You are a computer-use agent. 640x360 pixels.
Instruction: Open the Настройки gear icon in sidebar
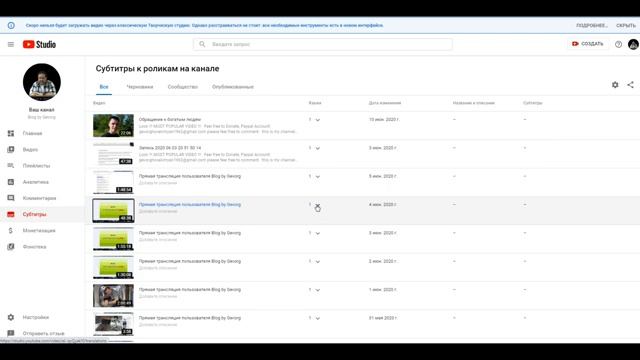tap(11, 317)
